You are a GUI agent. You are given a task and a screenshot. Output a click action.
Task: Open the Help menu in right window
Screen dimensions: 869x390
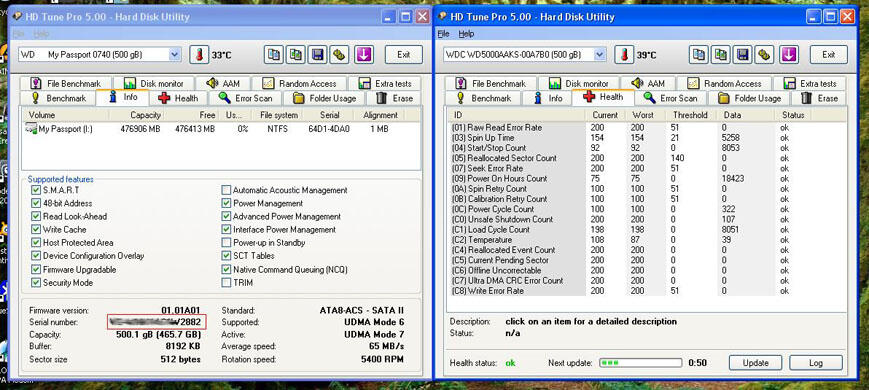coord(466,34)
